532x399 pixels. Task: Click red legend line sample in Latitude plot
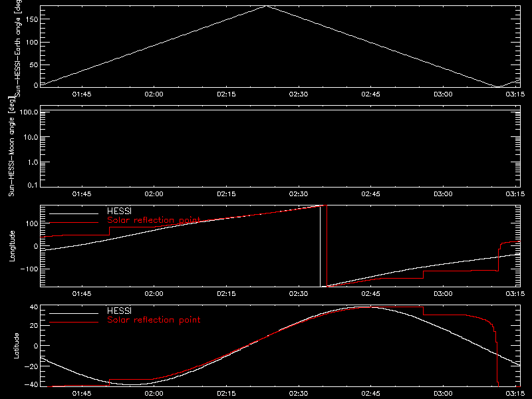(74, 323)
